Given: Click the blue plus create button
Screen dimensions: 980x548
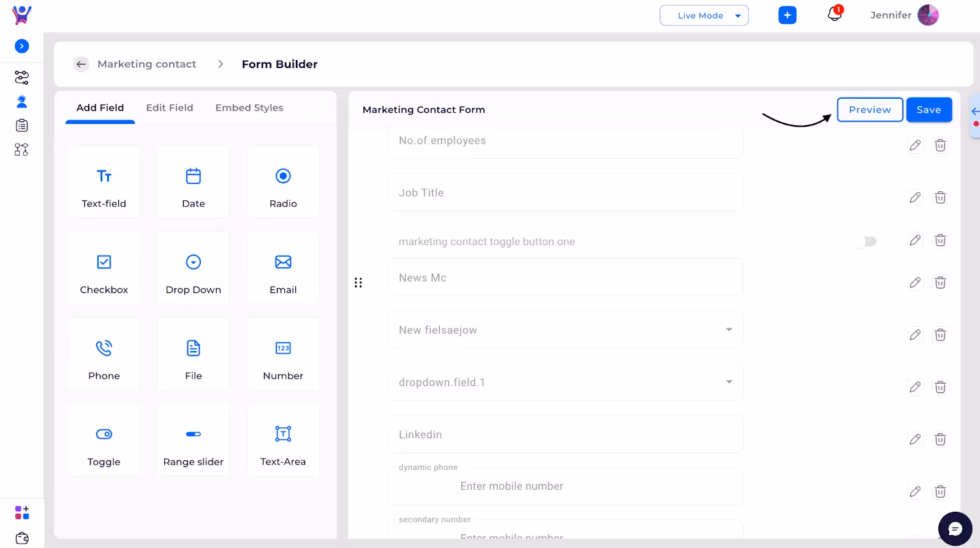Looking at the screenshot, I should click(788, 15).
